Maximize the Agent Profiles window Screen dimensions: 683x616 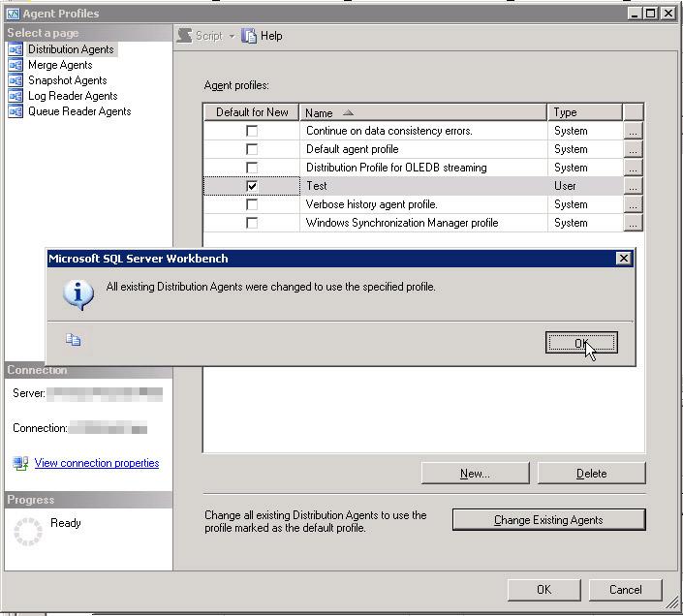(651, 14)
